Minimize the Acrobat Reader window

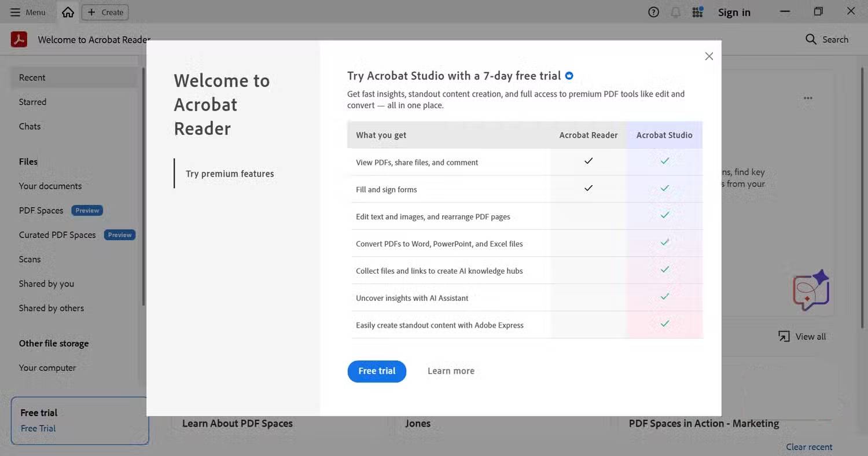pos(785,12)
